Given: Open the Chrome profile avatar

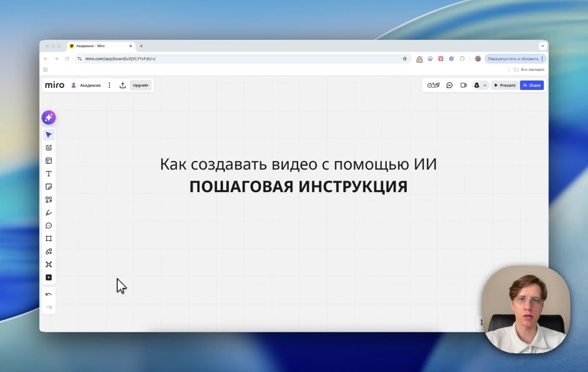Looking at the screenshot, I should 478,59.
